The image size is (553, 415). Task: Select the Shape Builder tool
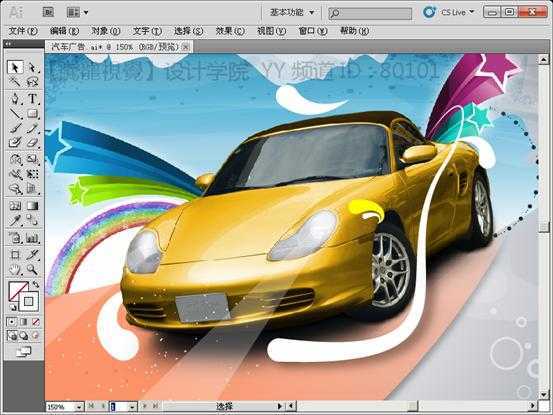point(15,189)
